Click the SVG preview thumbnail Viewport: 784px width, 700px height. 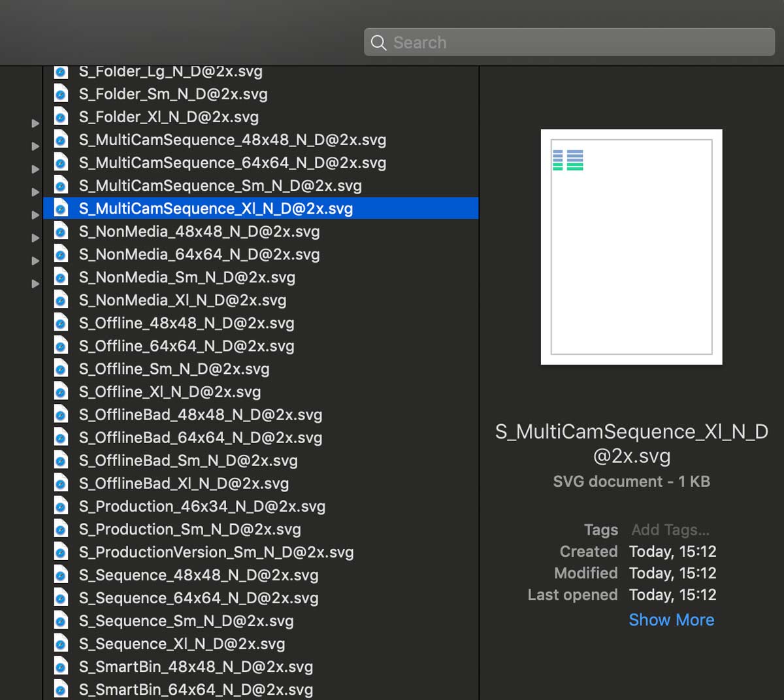click(632, 247)
